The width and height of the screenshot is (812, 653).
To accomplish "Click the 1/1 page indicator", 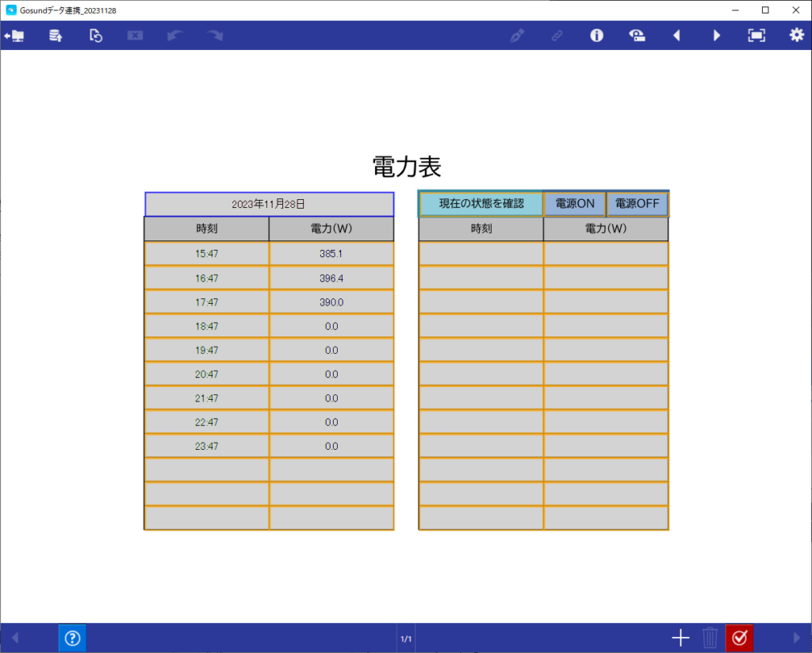I will coord(406,639).
